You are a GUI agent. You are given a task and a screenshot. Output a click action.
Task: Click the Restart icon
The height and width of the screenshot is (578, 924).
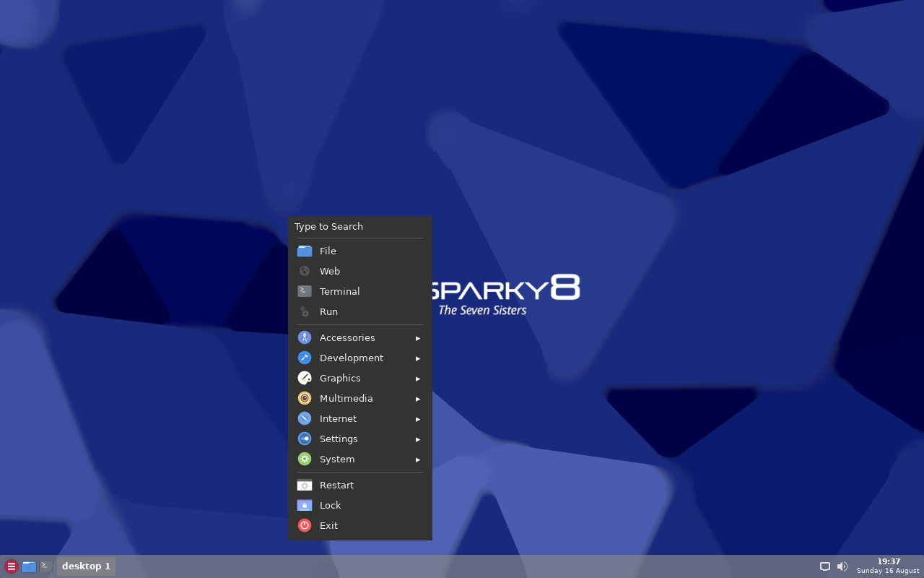[x=305, y=485]
